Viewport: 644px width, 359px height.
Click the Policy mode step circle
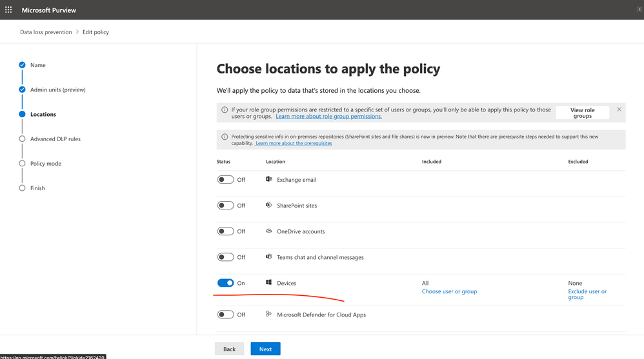pyautogui.click(x=22, y=163)
